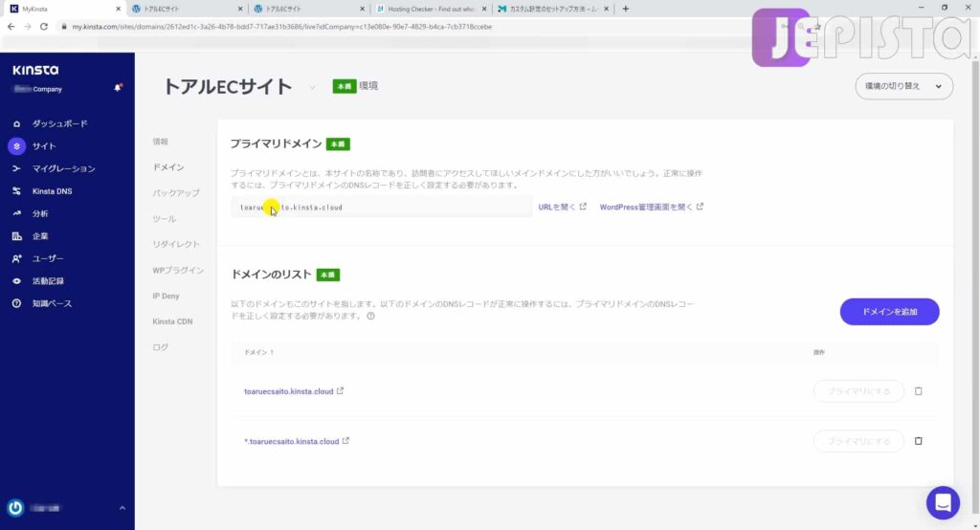Image resolution: width=980 pixels, height=530 pixels.
Task: Click the URLを開く link
Action: (x=562, y=207)
